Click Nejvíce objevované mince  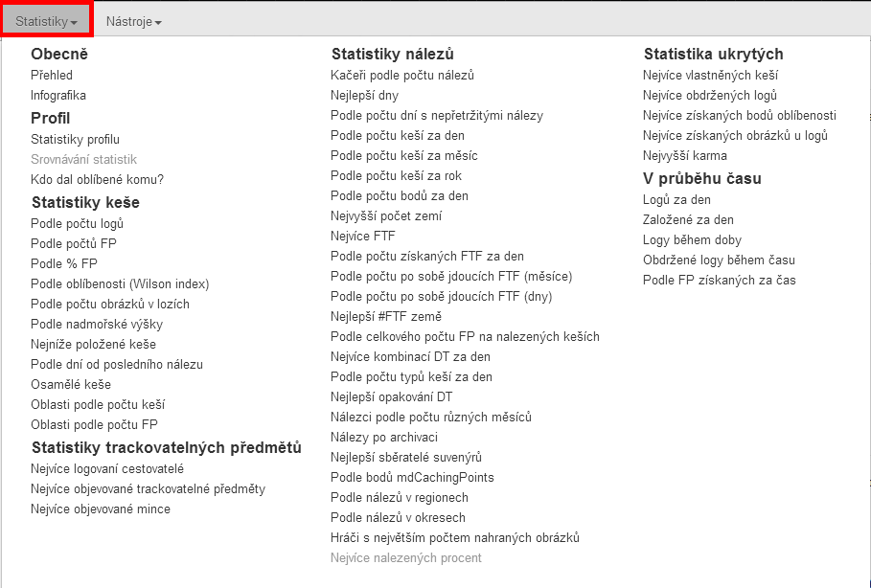point(101,509)
